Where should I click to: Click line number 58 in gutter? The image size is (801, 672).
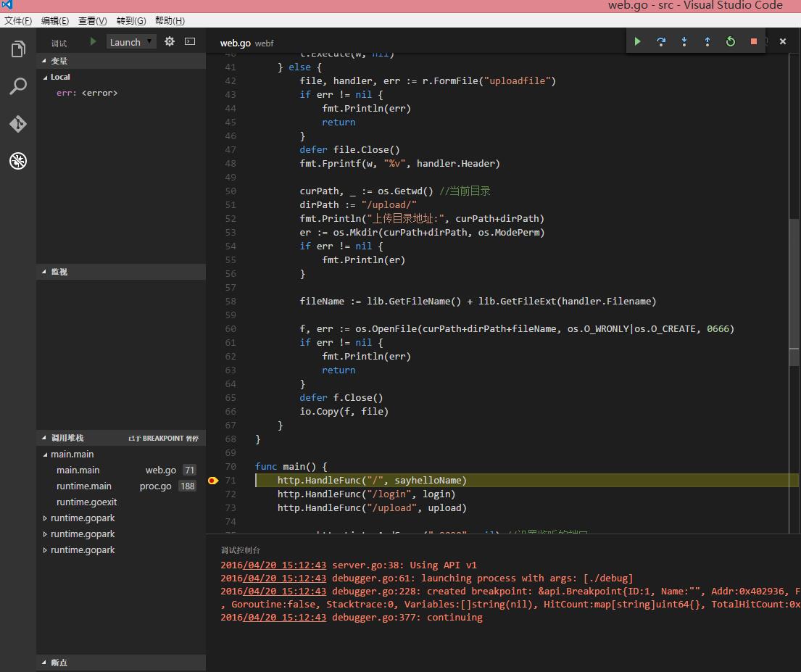coord(231,302)
